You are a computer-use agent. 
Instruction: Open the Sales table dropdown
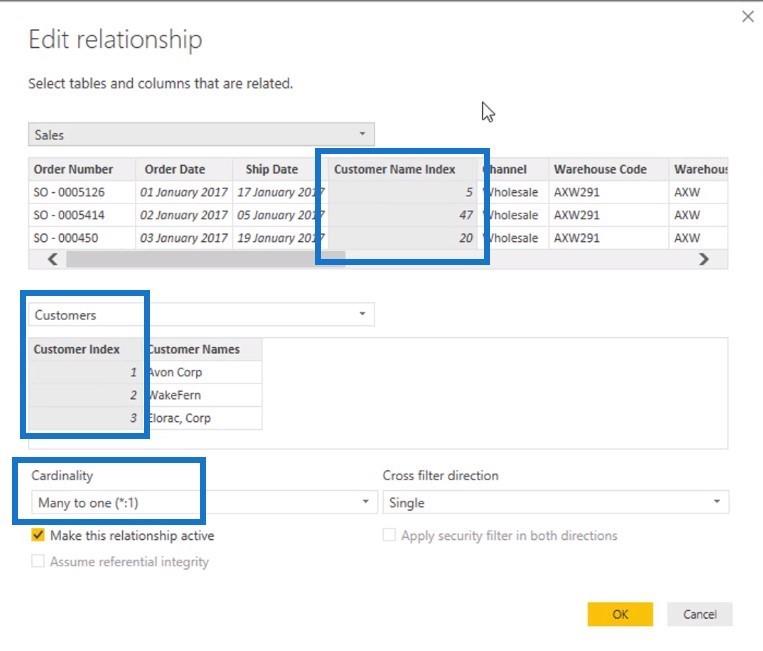tap(201, 134)
